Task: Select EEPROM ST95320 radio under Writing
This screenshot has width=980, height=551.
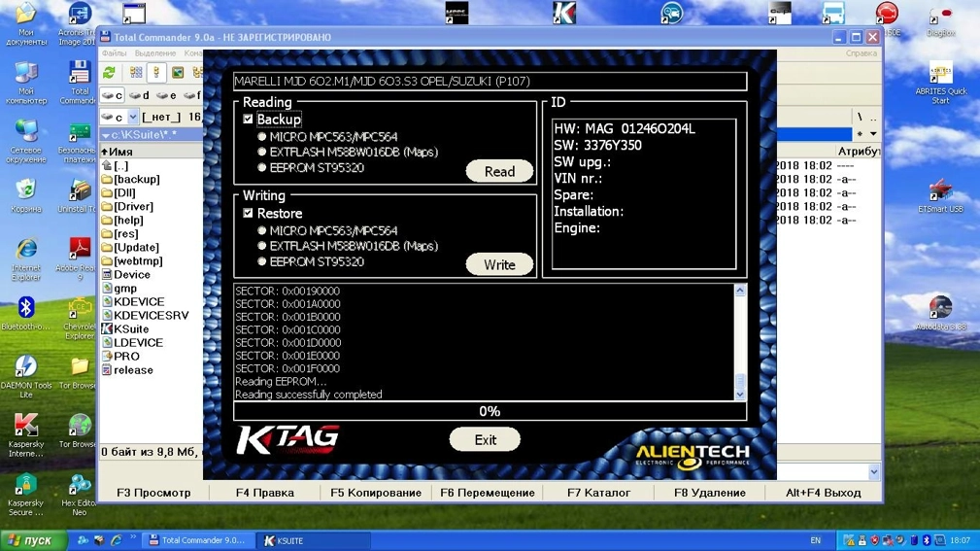Action: [262, 261]
